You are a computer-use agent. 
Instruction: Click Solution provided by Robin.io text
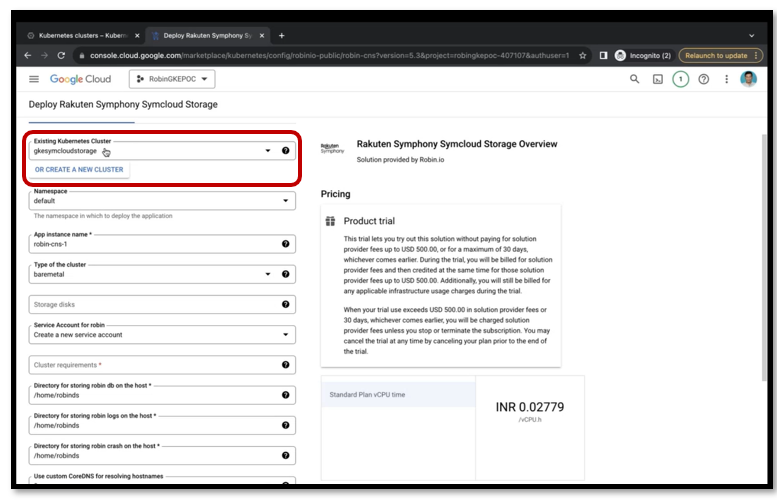400,160
